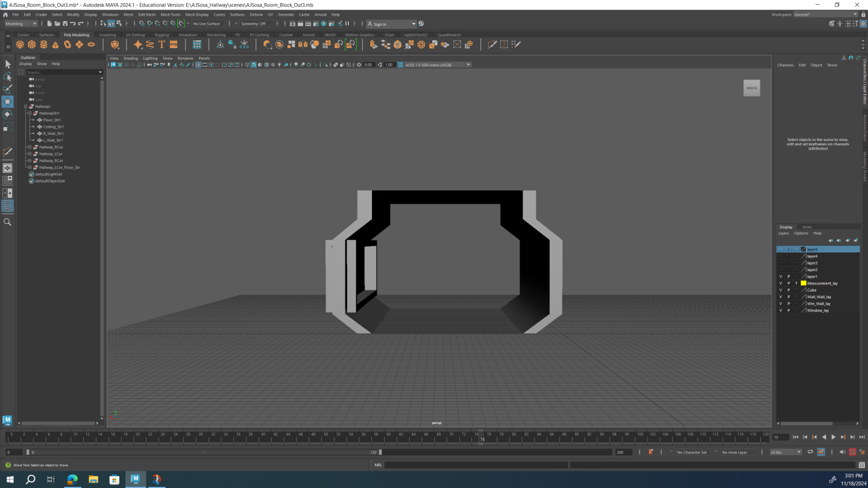
Task: Create polygon type text from shelf
Action: tap(162, 45)
